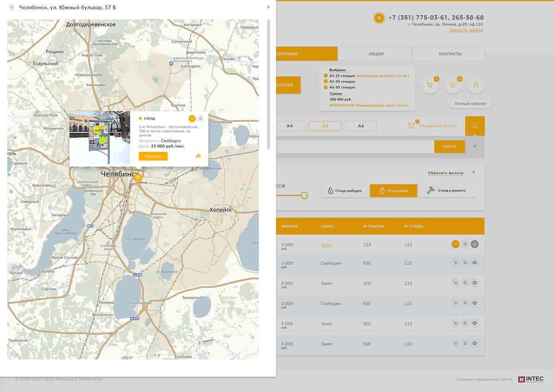
Task: Open favorites star icon in header
Action: click(452, 85)
